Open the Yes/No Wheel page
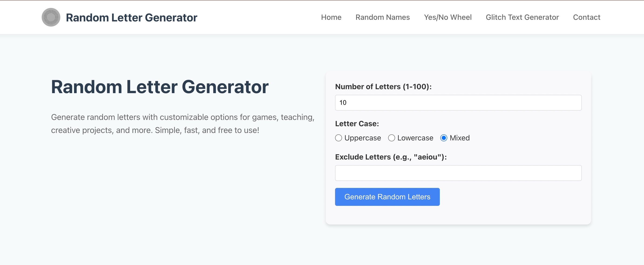This screenshot has height=265, width=644. tap(447, 17)
